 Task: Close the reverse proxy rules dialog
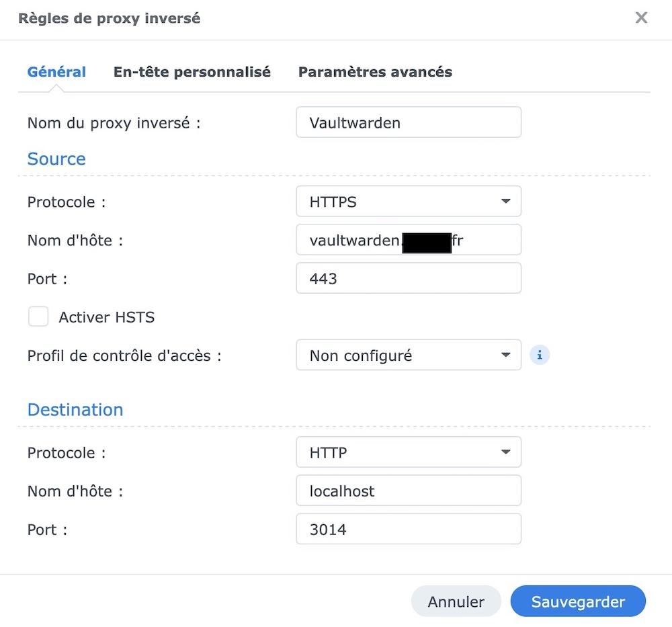641,18
